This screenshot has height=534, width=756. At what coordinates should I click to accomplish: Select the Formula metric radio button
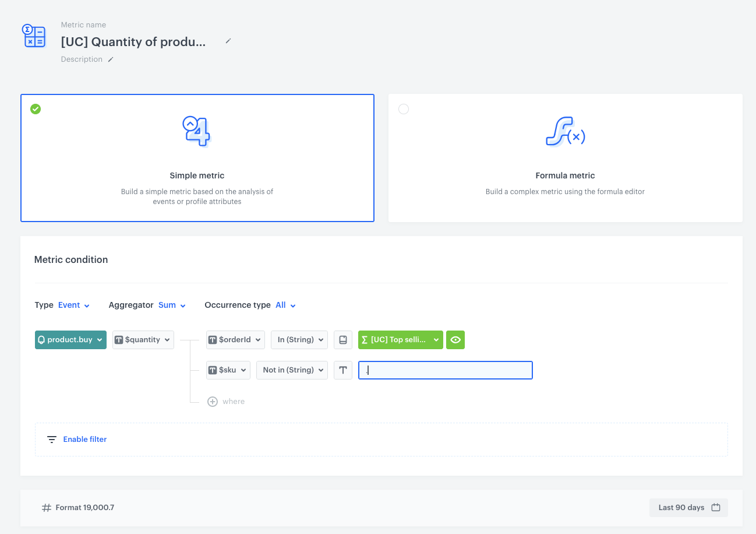404,109
